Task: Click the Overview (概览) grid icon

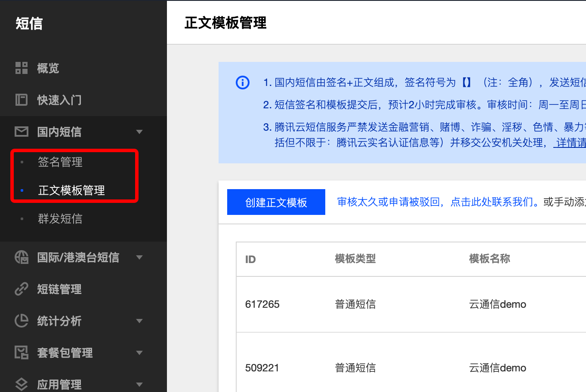Action: 22,68
